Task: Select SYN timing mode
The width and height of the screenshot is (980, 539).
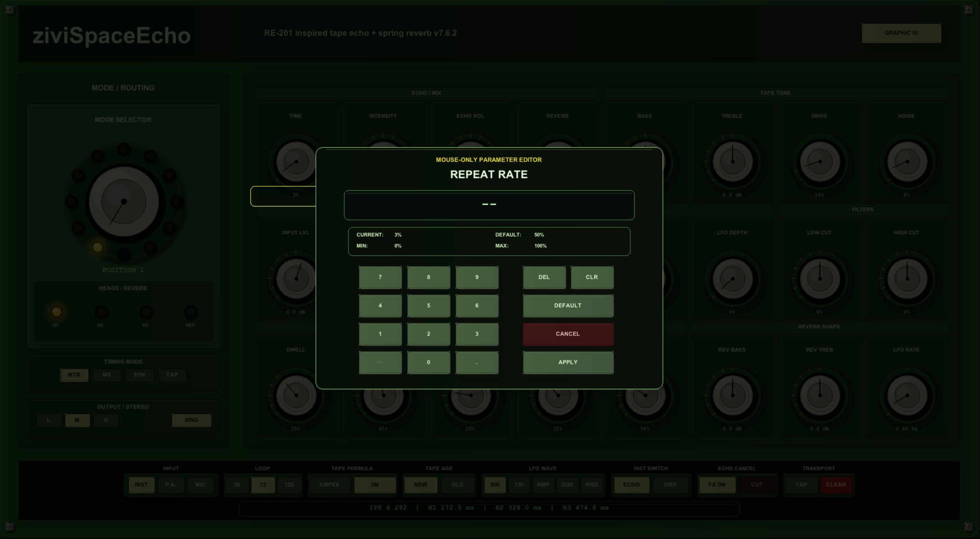Action: pos(139,375)
